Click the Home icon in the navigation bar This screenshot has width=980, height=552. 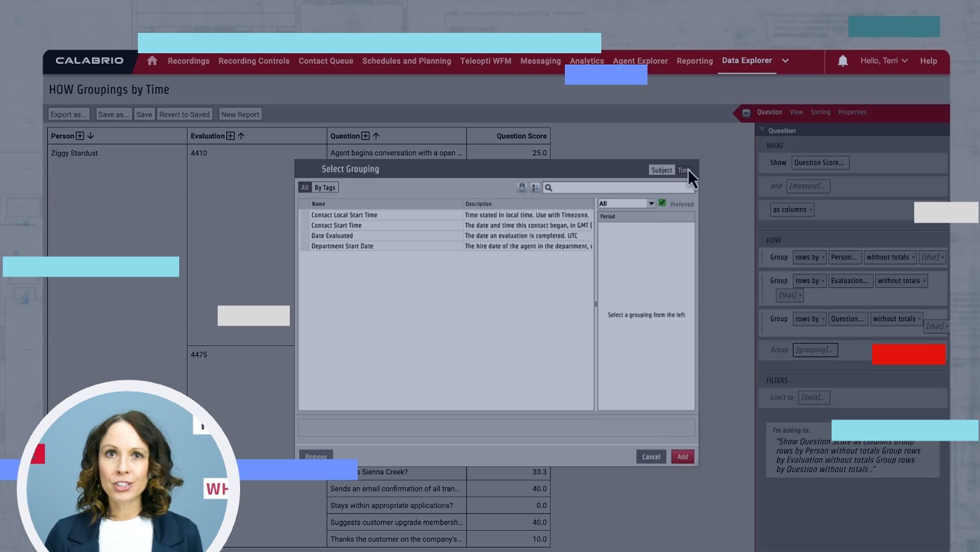point(152,61)
